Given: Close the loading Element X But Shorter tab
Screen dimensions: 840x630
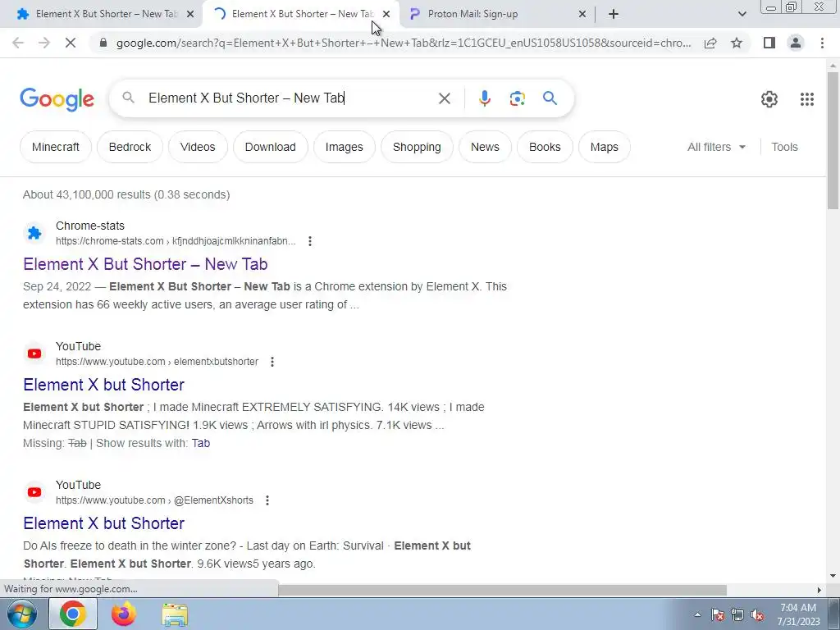Looking at the screenshot, I should (x=386, y=14).
